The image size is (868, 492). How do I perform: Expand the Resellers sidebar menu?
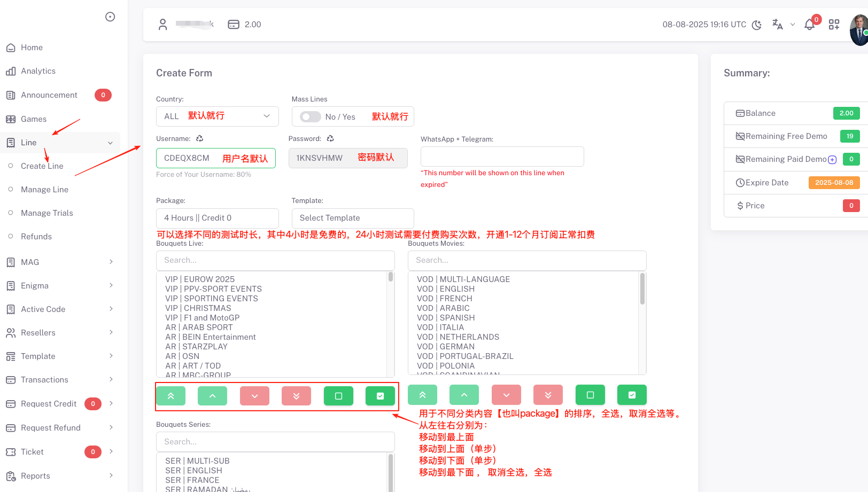(60, 333)
